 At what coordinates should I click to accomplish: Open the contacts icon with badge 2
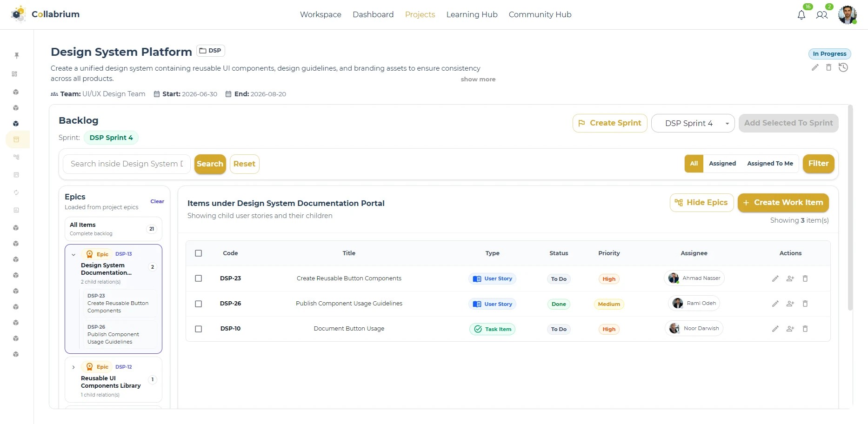[822, 15]
